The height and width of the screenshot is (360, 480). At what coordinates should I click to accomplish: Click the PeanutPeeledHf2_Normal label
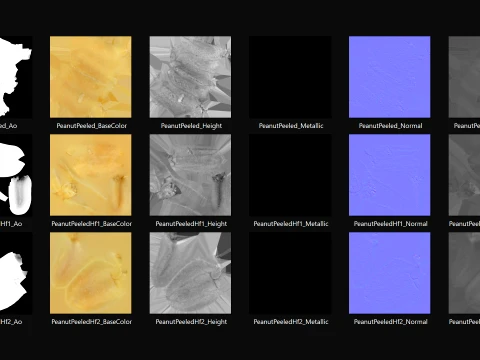(x=390, y=322)
